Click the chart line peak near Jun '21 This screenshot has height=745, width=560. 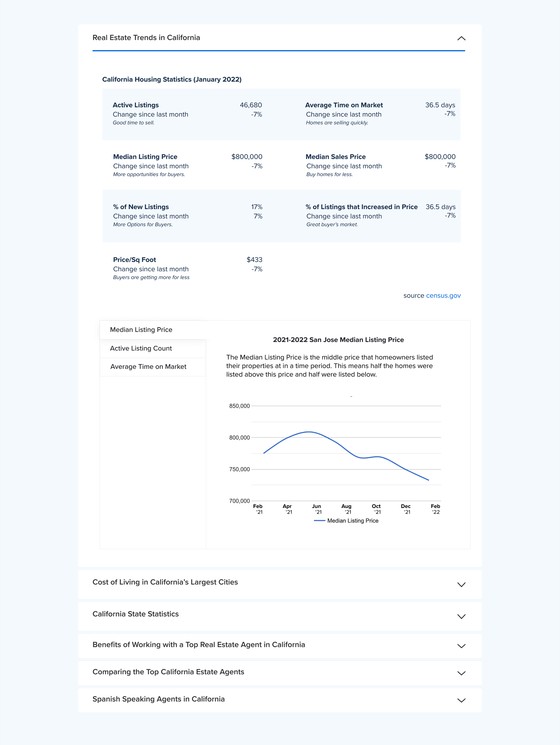click(309, 432)
